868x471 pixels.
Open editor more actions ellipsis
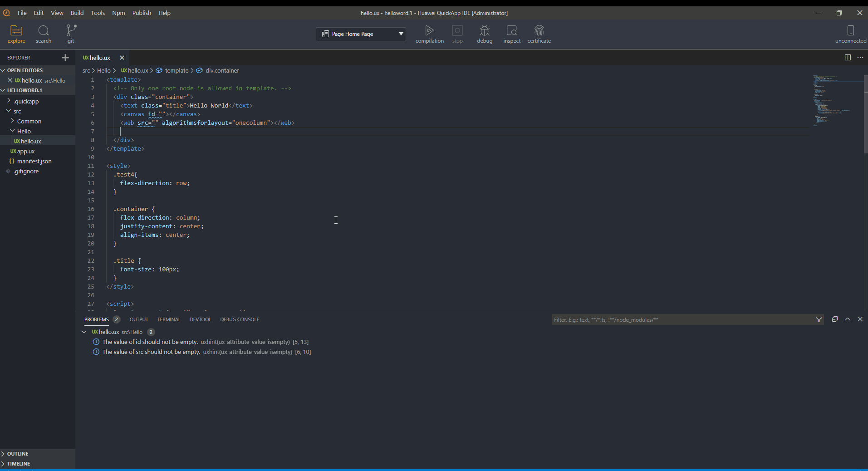pyautogui.click(x=860, y=58)
